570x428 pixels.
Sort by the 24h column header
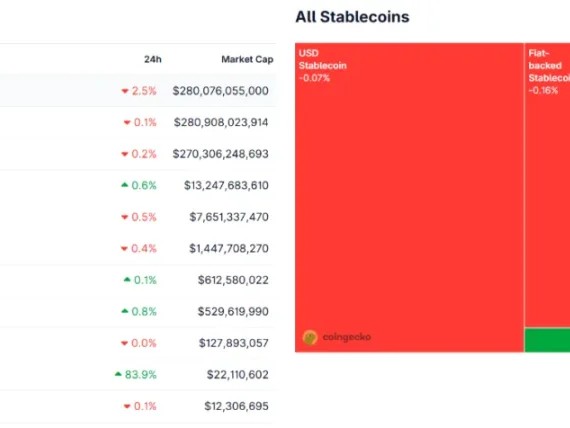tap(153, 59)
